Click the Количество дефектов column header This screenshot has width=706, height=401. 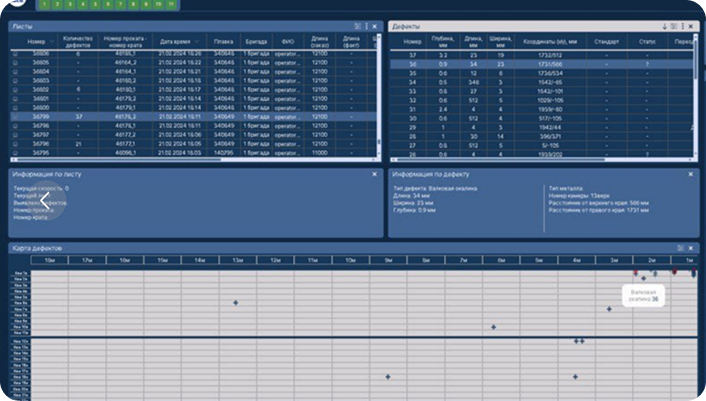[78, 41]
